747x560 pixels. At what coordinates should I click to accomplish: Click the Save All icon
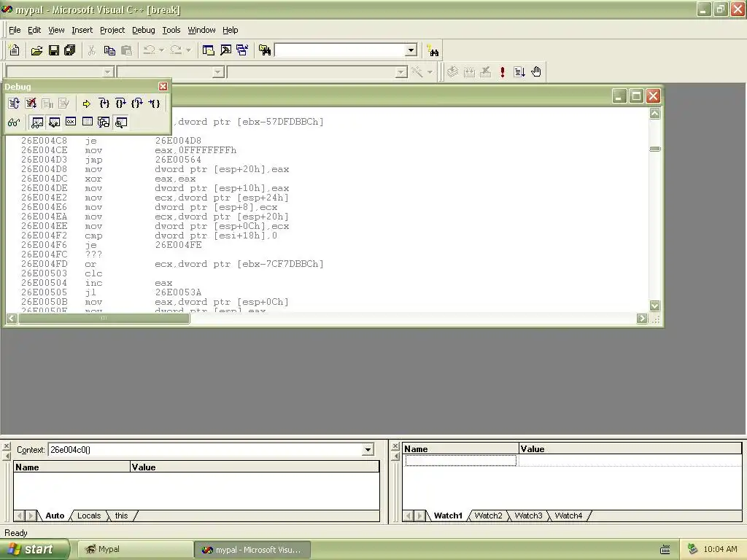(70, 50)
